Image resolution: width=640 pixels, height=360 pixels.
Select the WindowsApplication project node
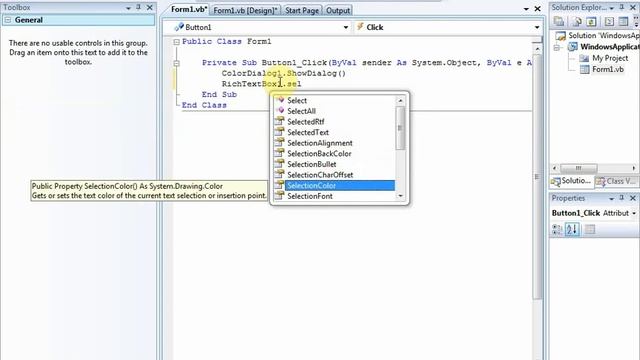pyautogui.click(x=610, y=47)
